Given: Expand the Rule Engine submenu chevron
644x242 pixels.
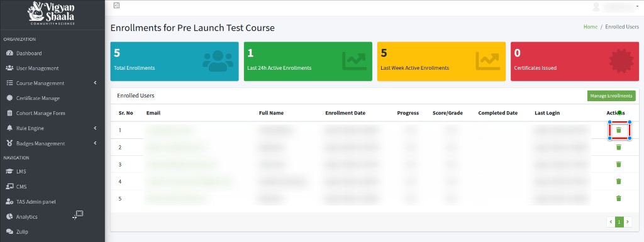Looking at the screenshot, I should click(x=96, y=128).
